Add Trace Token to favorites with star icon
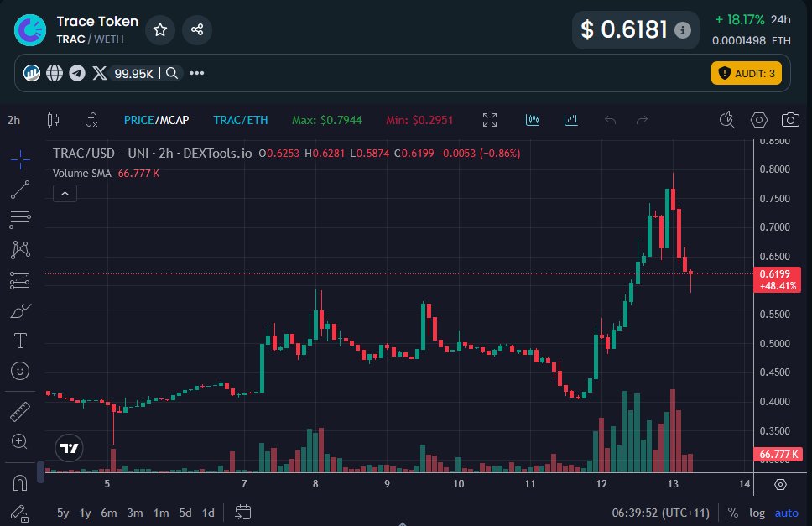This screenshot has width=812, height=526. pos(160,30)
